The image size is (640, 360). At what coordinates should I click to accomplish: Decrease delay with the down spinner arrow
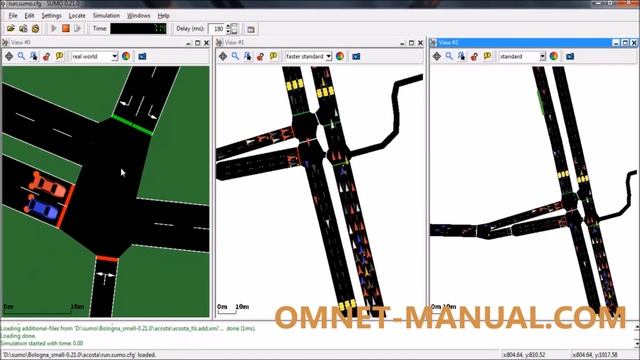point(228,32)
